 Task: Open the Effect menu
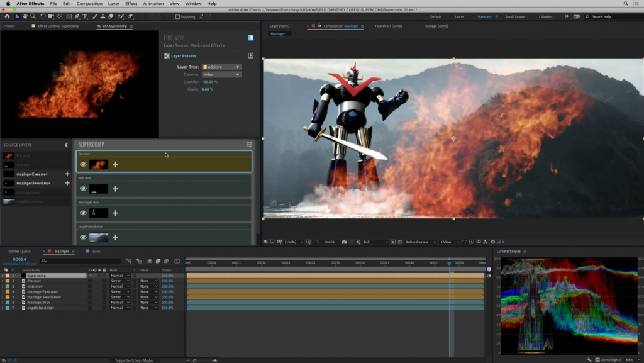point(131,3)
